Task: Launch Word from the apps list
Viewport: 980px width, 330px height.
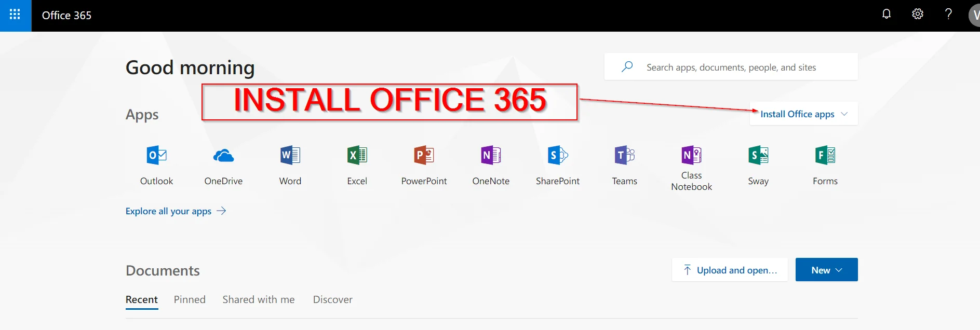Action: (290, 166)
